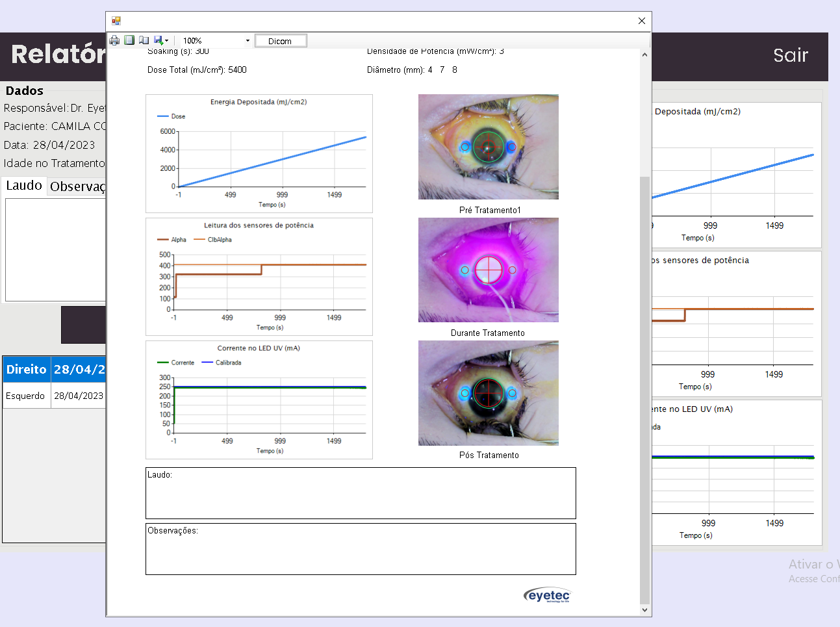This screenshot has height=627, width=840.
Task: Click the Dose legend entry
Action: tap(172, 116)
